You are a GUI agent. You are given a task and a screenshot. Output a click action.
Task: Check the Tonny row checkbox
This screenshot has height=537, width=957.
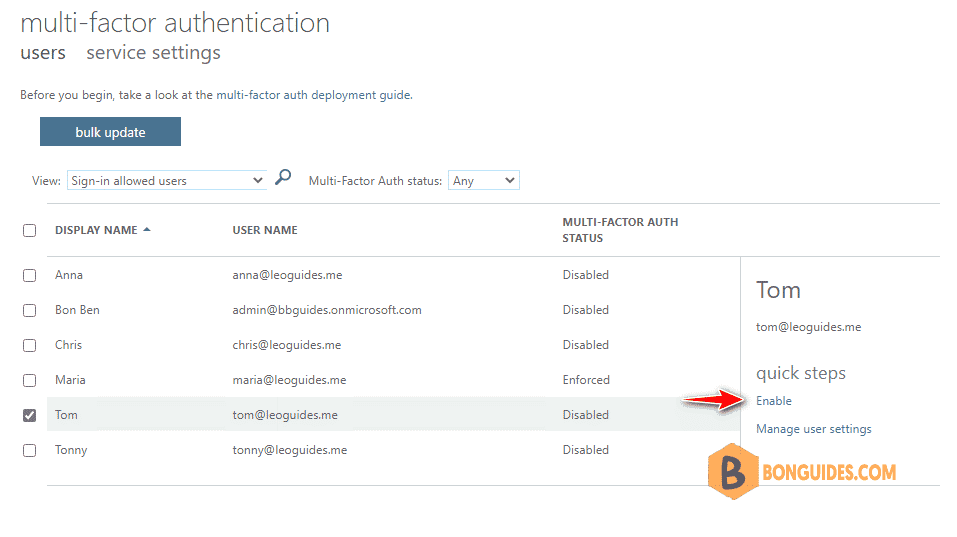click(29, 450)
